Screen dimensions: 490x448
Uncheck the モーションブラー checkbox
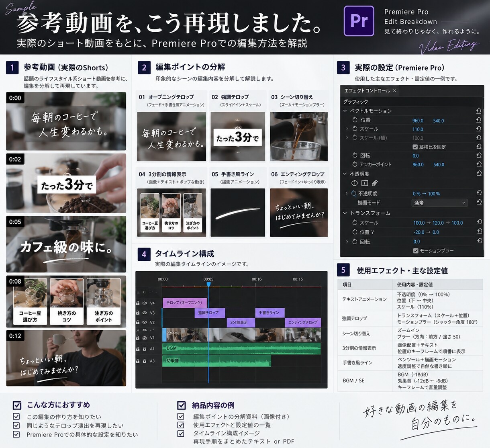click(x=416, y=251)
